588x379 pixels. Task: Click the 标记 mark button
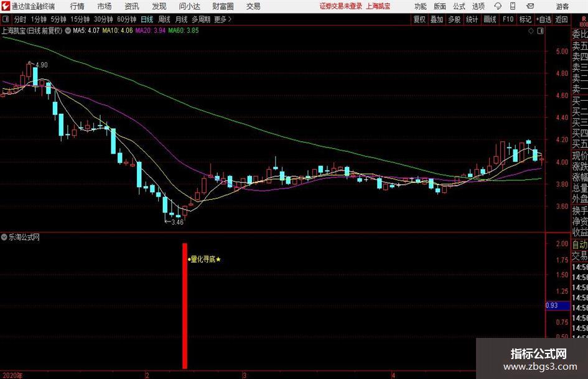(525, 19)
